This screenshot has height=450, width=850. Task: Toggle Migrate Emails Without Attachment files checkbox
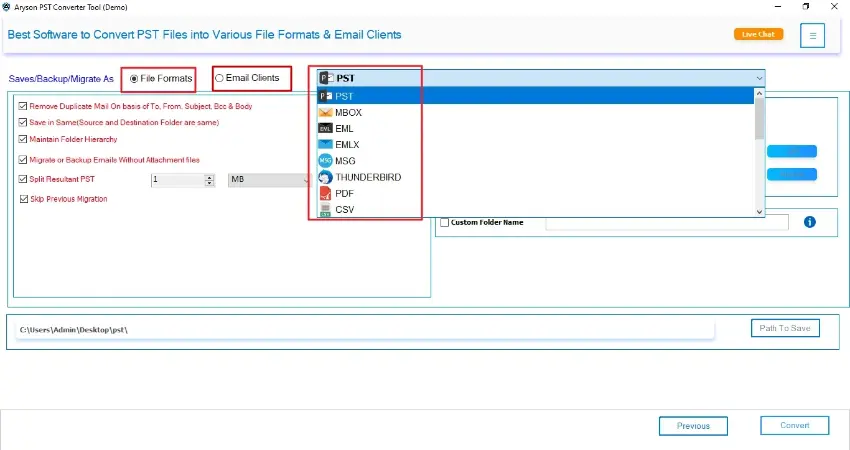pyautogui.click(x=23, y=160)
